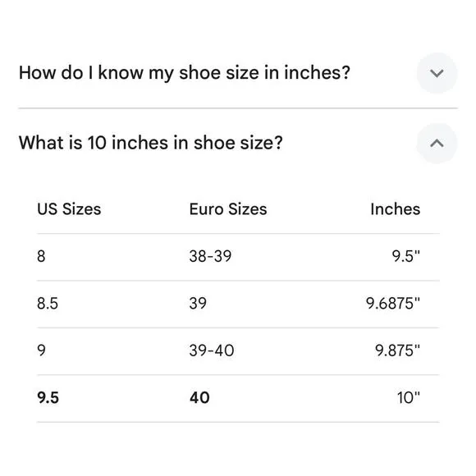Image resolution: width=476 pixels, height=476 pixels.
Task: Select the bold Euro size 40 cell
Action: 199,397
